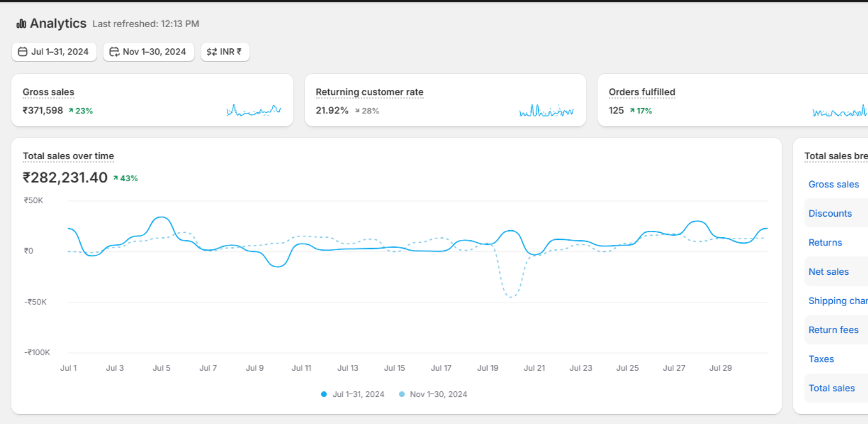Viewport: 868px width, 424px height.
Task: Click the currency exchange icon next to INR
Action: (212, 52)
